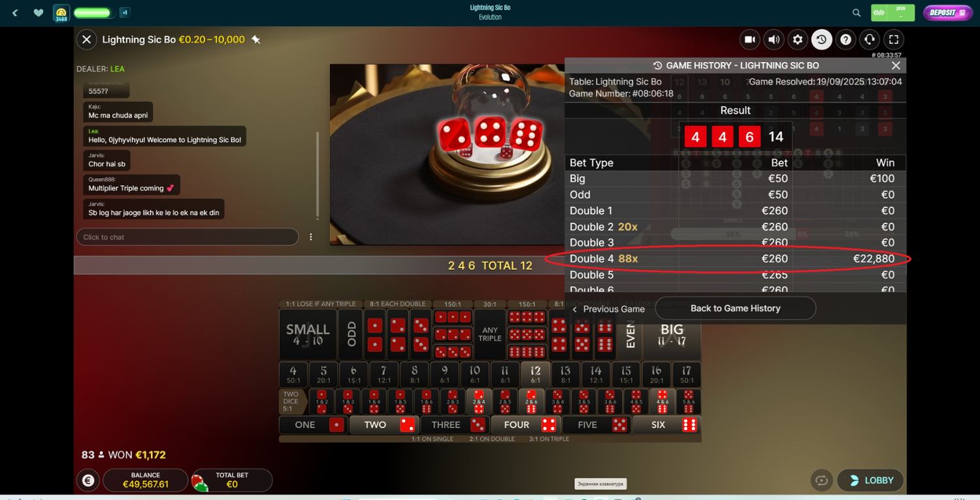The height and width of the screenshot is (500, 980).
Task: Open the settings gear icon
Action: [798, 40]
